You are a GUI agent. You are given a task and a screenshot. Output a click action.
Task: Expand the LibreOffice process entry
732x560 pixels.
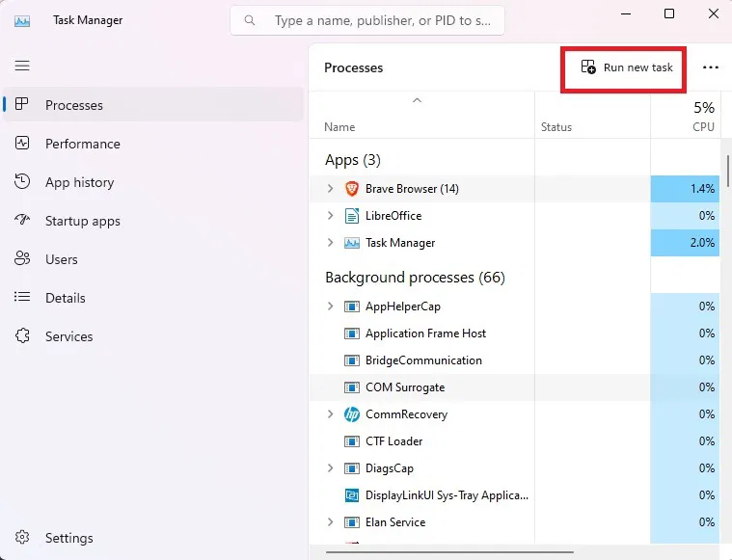330,216
